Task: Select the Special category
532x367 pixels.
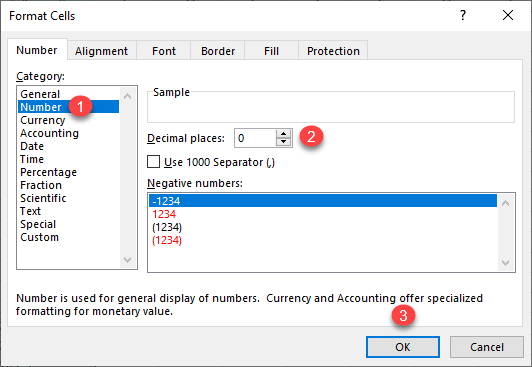Action: 69,224
